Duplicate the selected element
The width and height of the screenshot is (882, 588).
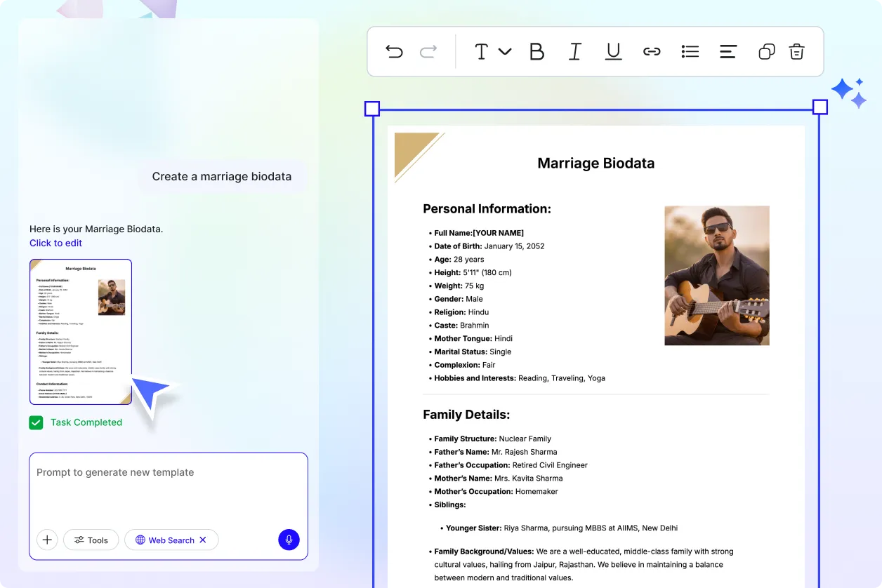click(x=767, y=51)
